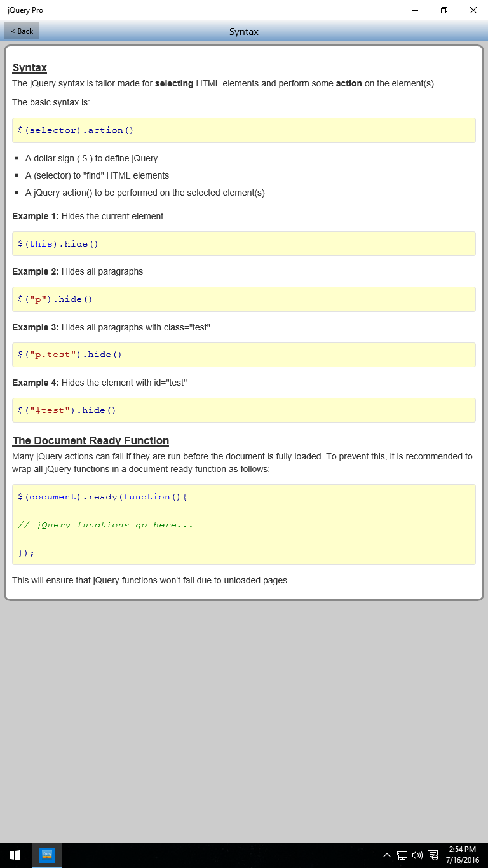Select bullet about selector finding HTML elements
Screen dimensions: 488x868
(x=97, y=175)
